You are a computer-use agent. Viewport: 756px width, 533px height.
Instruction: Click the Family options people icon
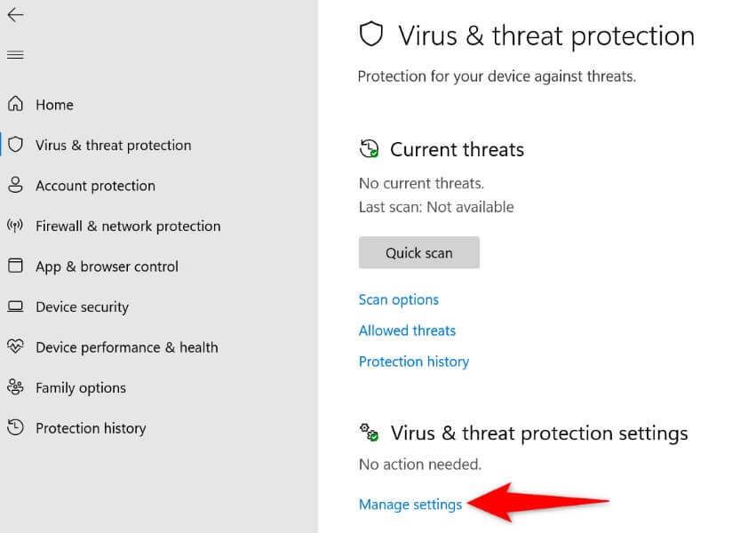tap(15, 387)
